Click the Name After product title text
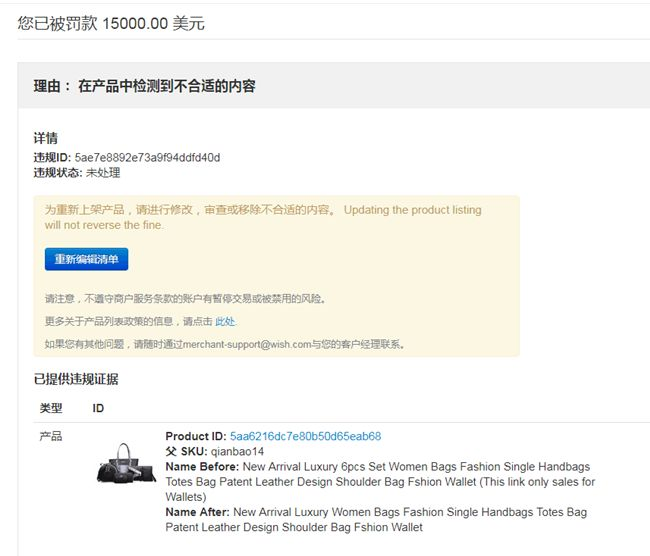This screenshot has width=650, height=556. pyautogui.click(x=376, y=520)
